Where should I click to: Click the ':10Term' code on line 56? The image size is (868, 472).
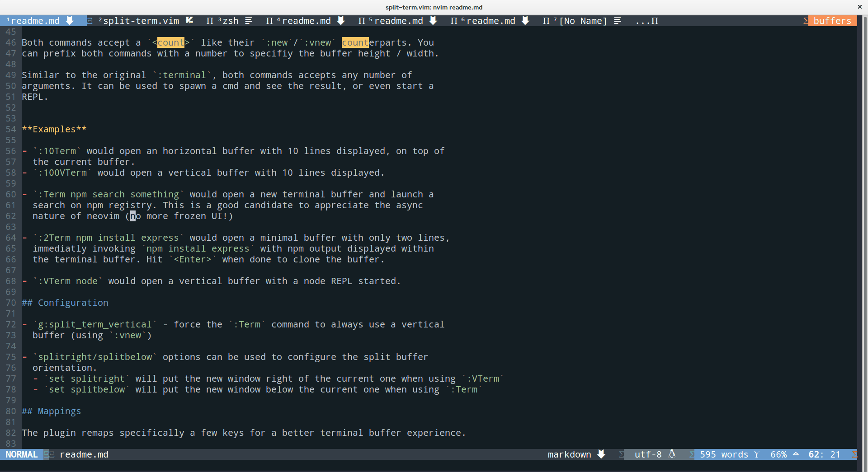pos(57,151)
